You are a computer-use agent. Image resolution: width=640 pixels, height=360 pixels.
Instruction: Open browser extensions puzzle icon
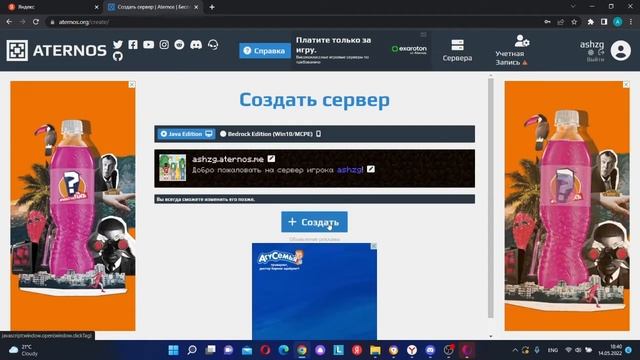coord(591,22)
